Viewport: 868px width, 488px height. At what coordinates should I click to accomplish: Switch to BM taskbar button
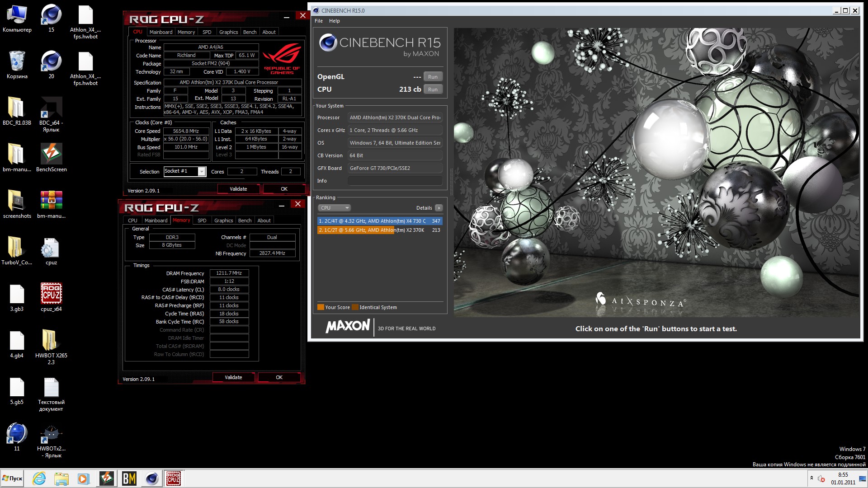(129, 479)
